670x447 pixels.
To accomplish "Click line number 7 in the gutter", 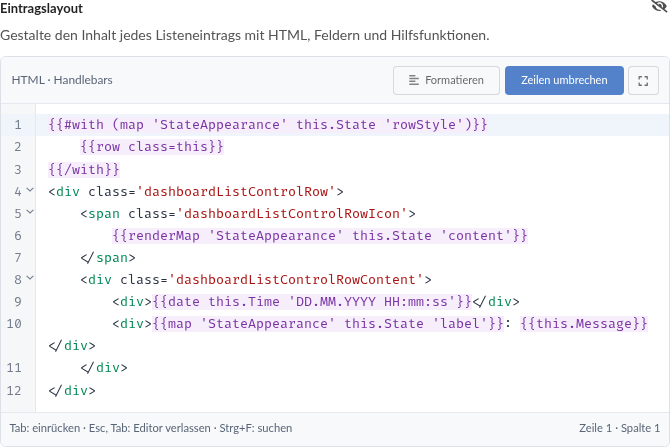I will 18,258.
